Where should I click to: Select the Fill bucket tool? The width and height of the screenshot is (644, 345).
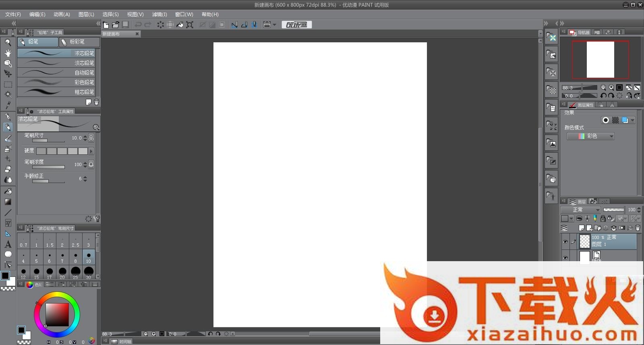tap(8, 191)
